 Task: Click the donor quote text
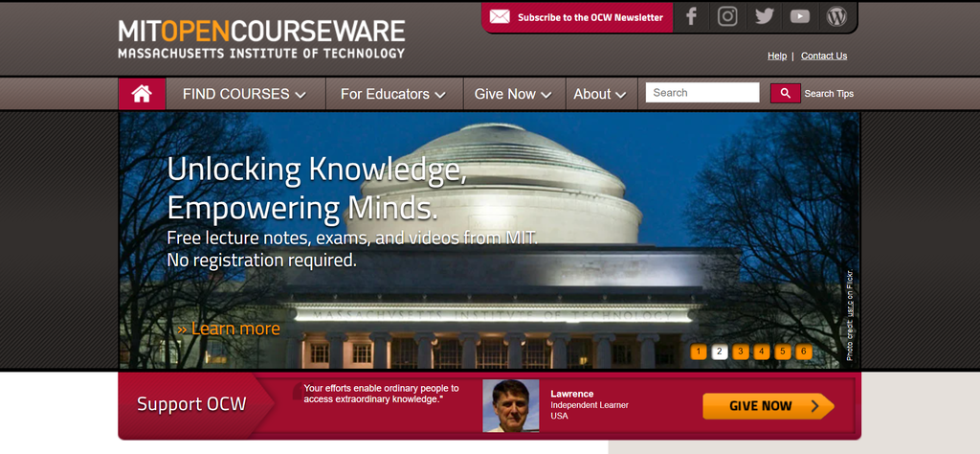[x=381, y=394]
